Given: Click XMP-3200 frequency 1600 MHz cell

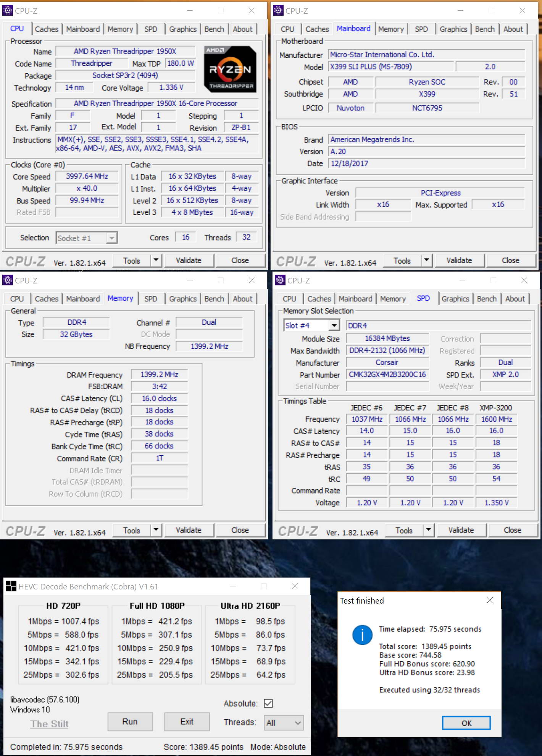Looking at the screenshot, I should 496,419.
